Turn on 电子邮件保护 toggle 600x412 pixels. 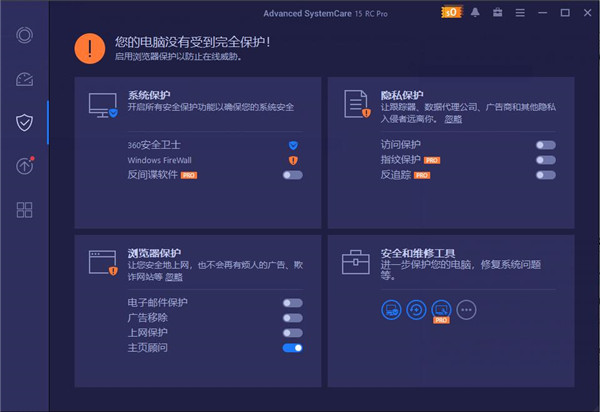[x=293, y=303]
